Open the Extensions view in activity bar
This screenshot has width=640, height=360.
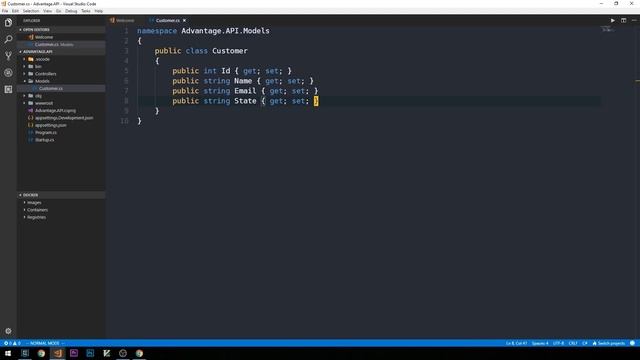pyautogui.click(x=8, y=89)
